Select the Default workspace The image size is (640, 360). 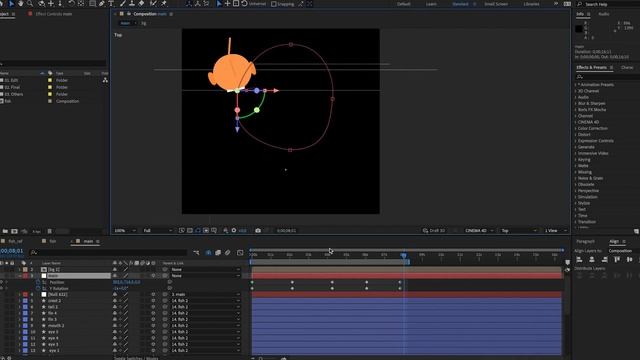click(x=404, y=4)
